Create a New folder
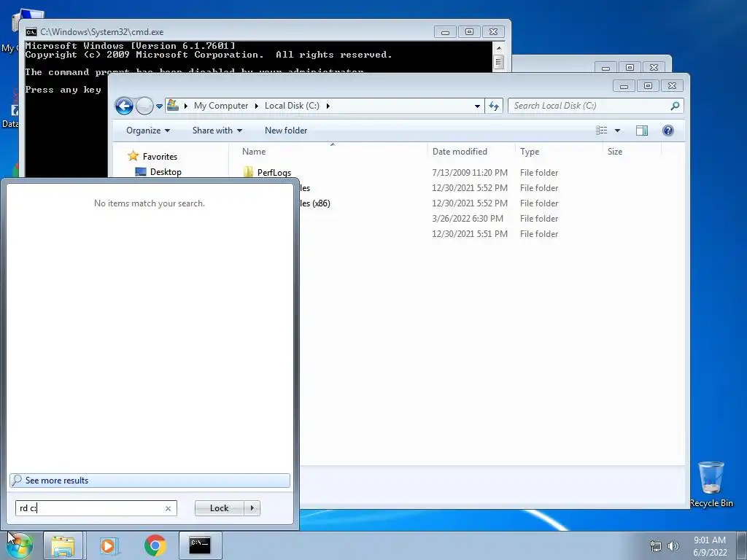The height and width of the screenshot is (560, 747). (x=286, y=131)
